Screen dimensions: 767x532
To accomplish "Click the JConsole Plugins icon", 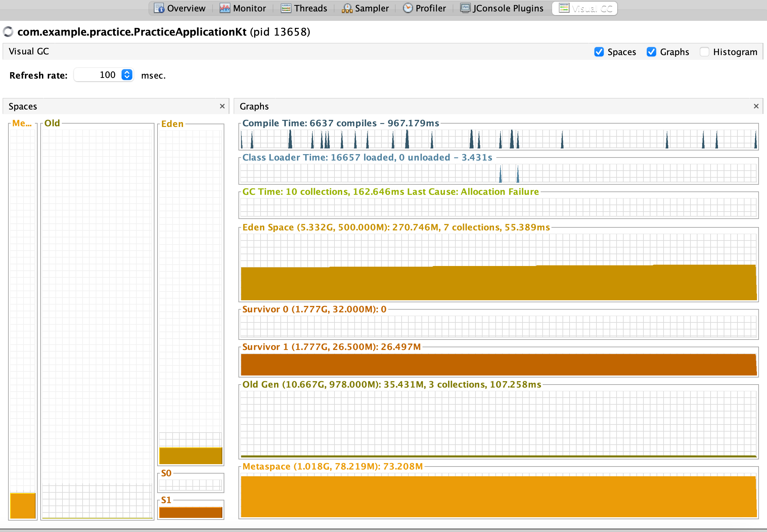I will click(465, 8).
